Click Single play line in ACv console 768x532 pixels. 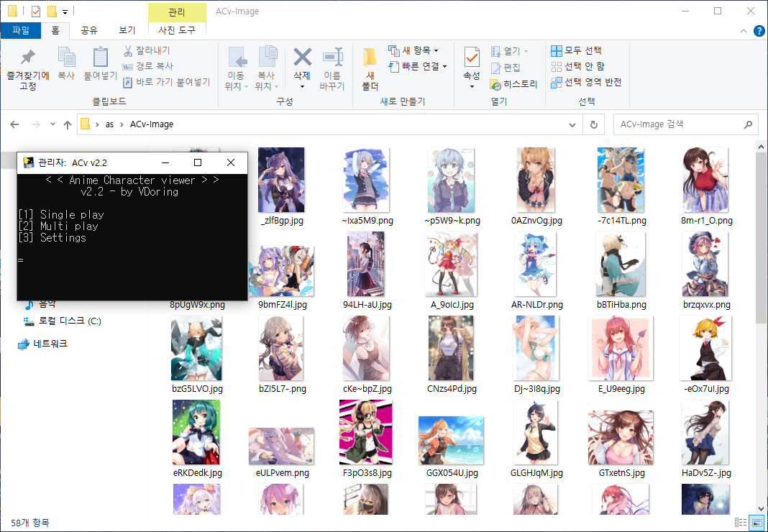(x=61, y=214)
